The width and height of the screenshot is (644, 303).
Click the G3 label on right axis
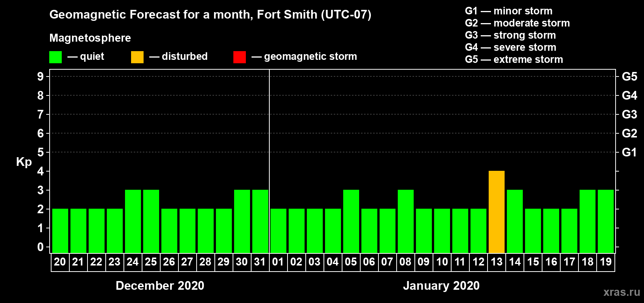(630, 114)
